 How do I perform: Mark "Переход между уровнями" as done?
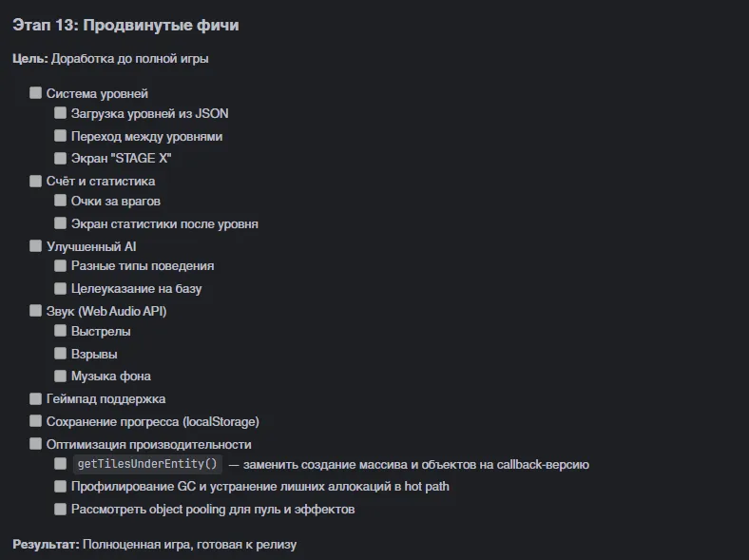click(x=61, y=136)
